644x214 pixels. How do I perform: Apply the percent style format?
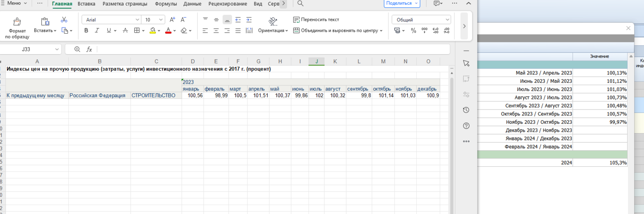click(x=413, y=31)
